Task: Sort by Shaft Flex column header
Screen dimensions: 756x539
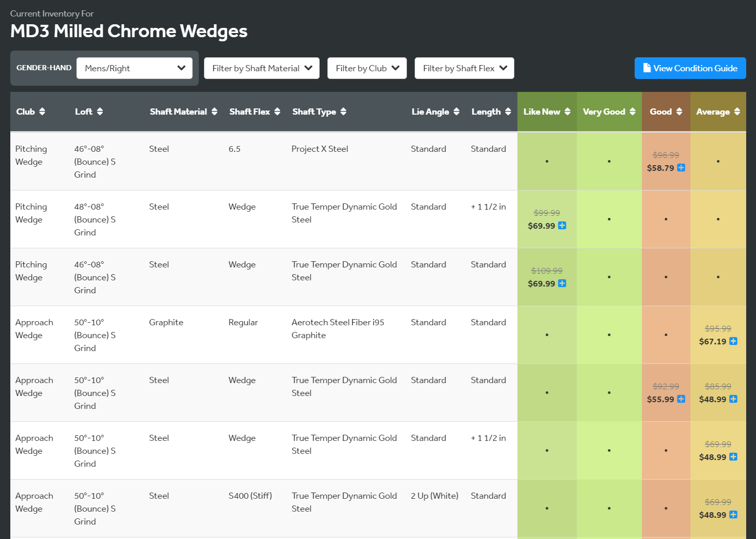Action: (x=255, y=112)
